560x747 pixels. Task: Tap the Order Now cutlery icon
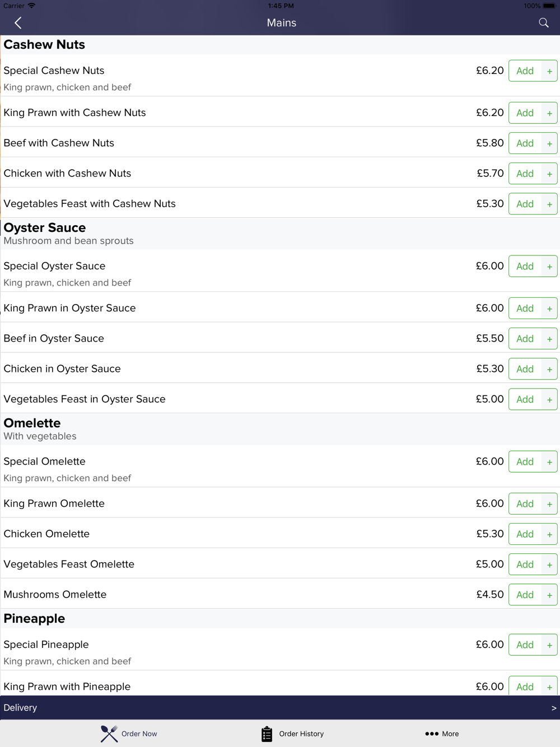tap(109, 734)
